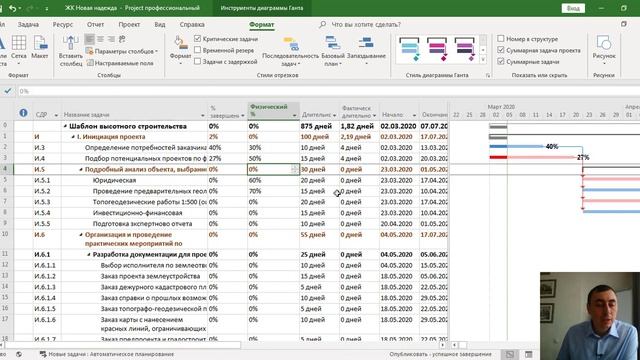Open the Задача ribbon tab
640x360 pixels.
[x=28, y=24]
